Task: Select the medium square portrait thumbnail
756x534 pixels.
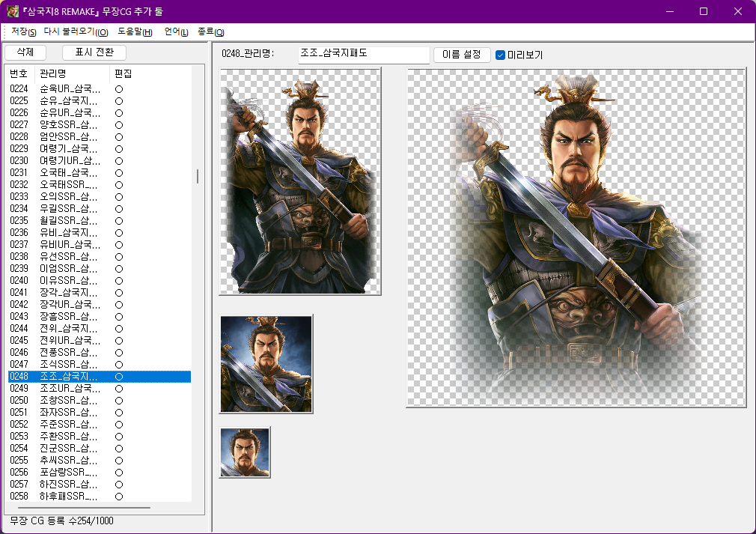Action: click(266, 364)
